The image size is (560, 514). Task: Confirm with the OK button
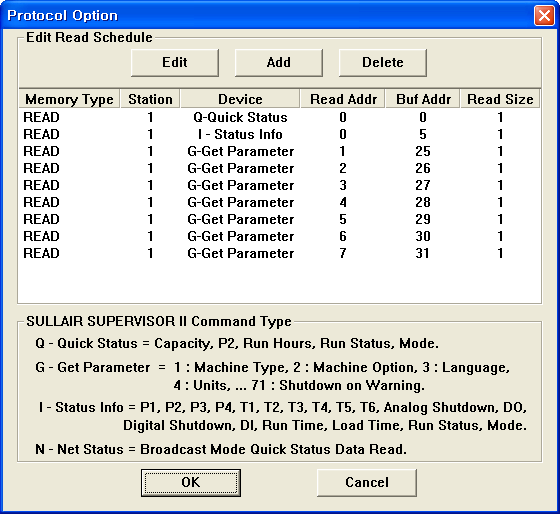click(191, 483)
